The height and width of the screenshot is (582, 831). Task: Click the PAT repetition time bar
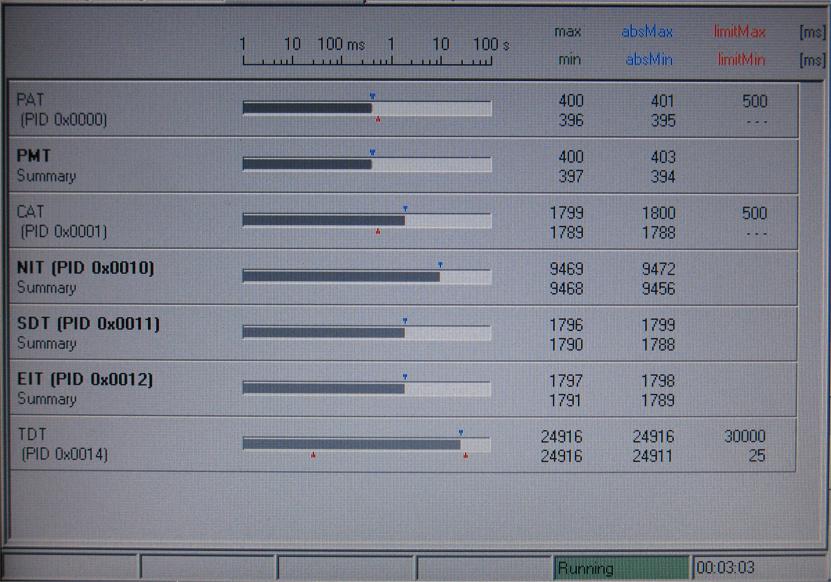click(x=366, y=108)
